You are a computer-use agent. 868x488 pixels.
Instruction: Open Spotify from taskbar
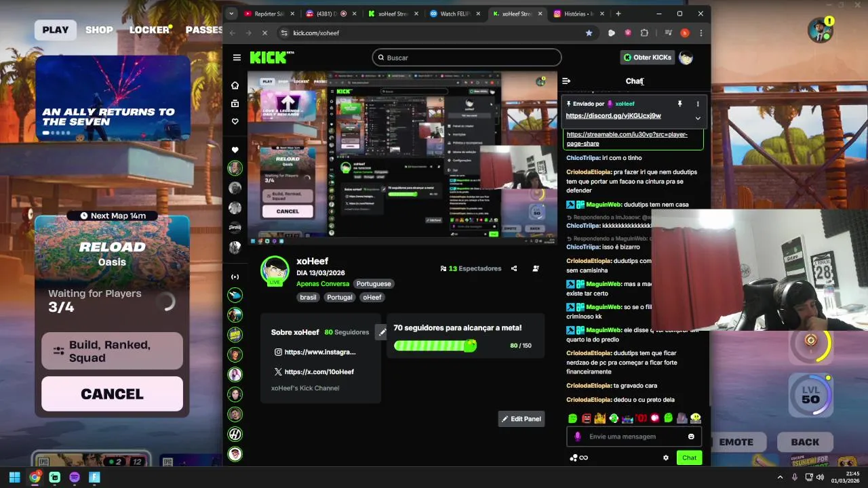75,477
